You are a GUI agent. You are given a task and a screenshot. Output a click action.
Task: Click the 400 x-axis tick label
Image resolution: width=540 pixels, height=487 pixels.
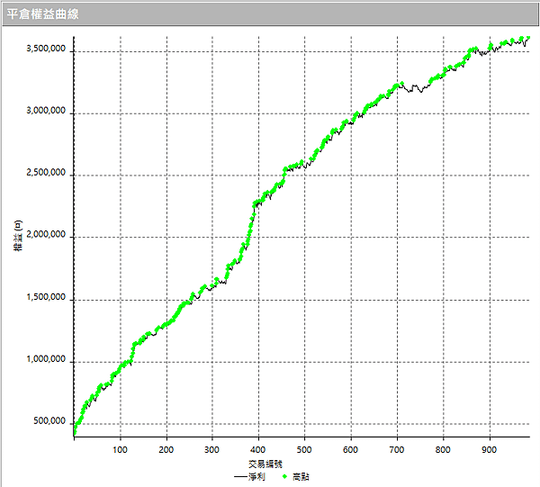coord(258,449)
